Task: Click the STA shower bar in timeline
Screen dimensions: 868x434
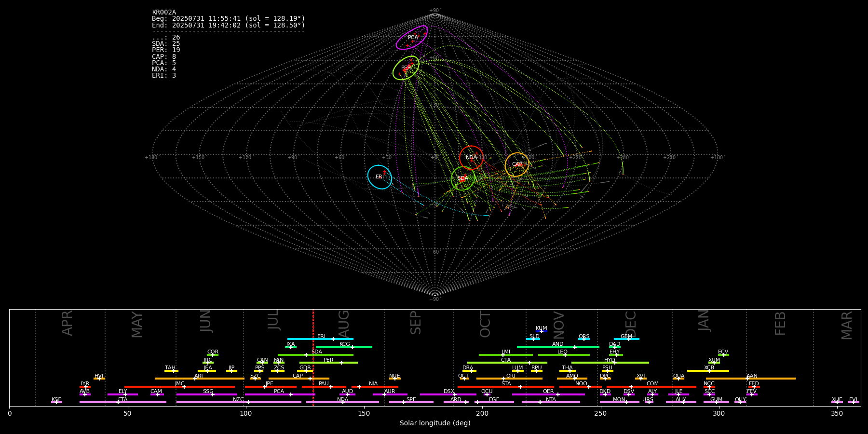Action: coord(506,387)
